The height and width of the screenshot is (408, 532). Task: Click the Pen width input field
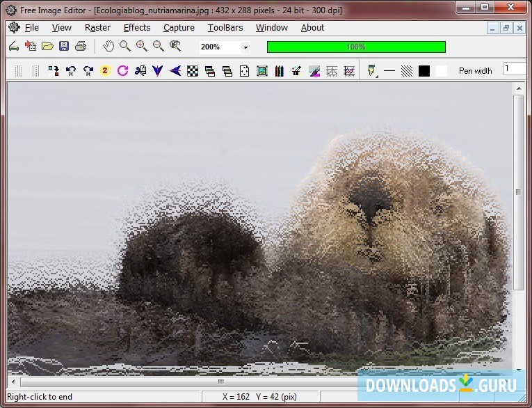(515, 68)
